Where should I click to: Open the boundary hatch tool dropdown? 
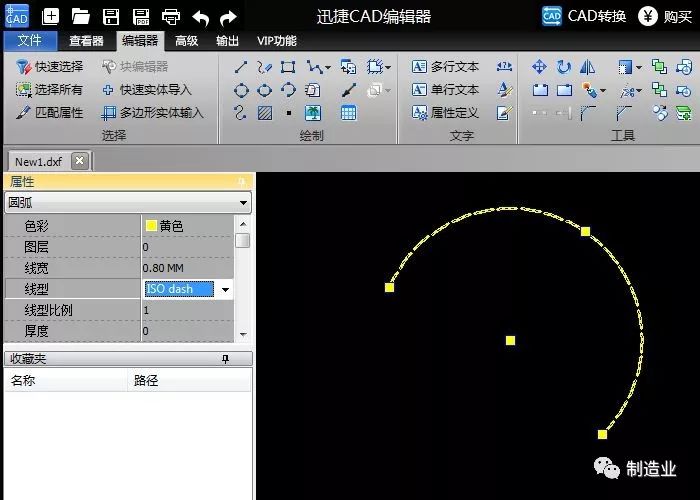[388, 68]
